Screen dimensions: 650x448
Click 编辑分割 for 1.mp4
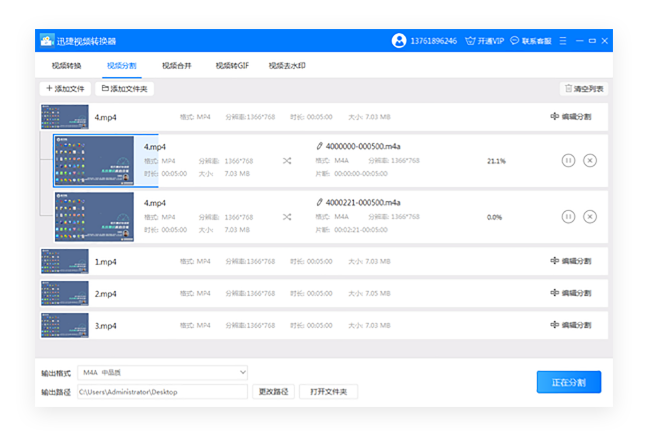[571, 261]
